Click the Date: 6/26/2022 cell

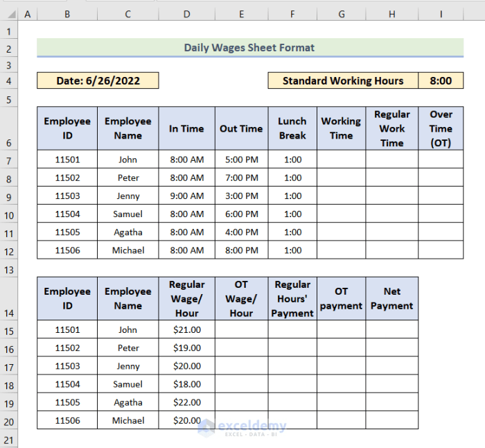[98, 80]
